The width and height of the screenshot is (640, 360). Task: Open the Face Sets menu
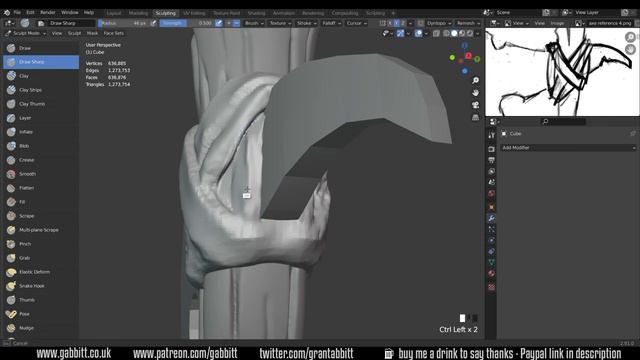pyautogui.click(x=113, y=33)
